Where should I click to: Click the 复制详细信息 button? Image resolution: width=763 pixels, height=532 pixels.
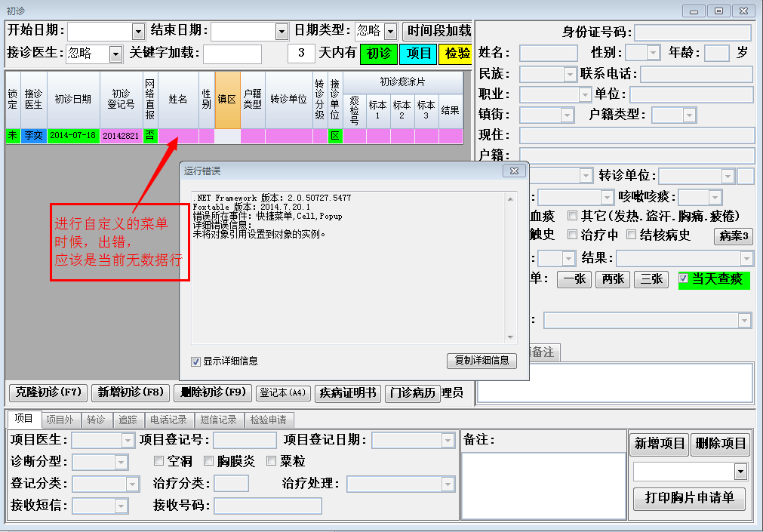[x=481, y=361]
